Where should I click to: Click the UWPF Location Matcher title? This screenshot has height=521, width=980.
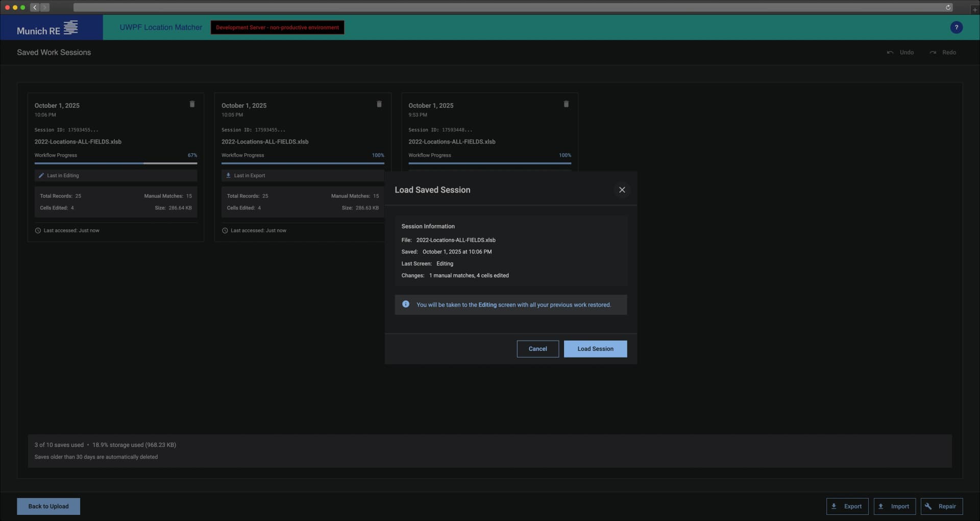pyautogui.click(x=161, y=28)
